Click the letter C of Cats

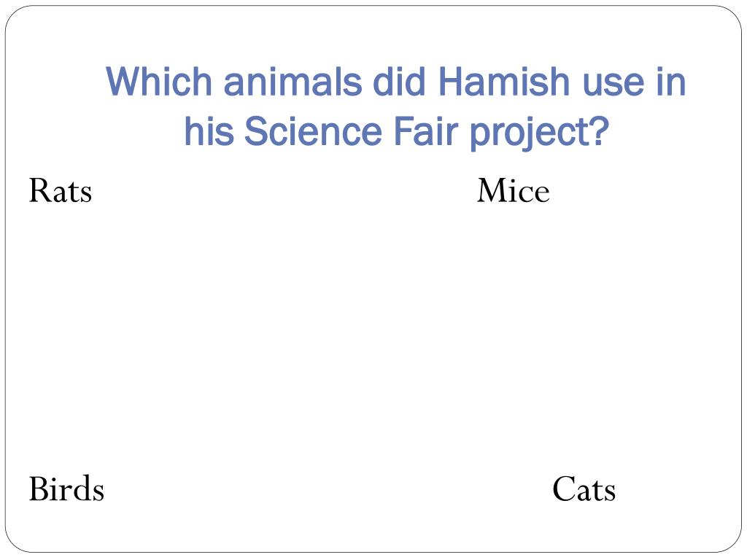click(x=564, y=489)
